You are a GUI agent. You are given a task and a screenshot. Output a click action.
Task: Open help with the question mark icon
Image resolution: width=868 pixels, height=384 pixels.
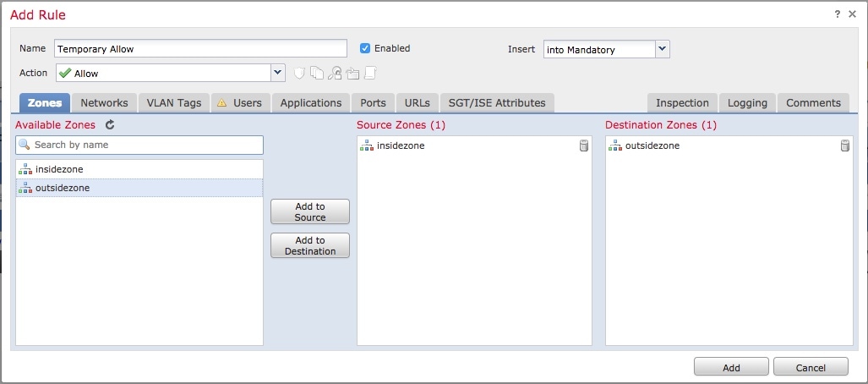click(x=838, y=14)
